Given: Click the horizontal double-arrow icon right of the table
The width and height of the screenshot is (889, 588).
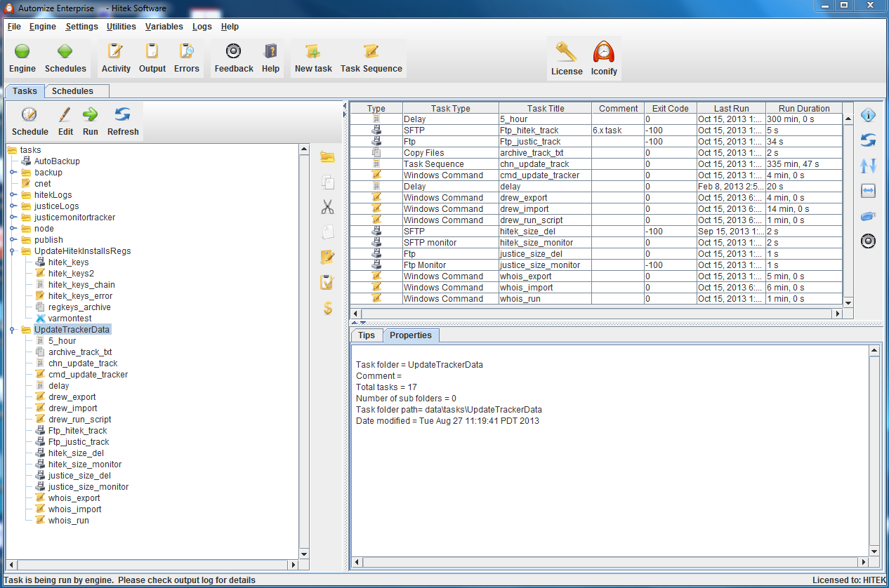Looking at the screenshot, I should click(868, 191).
